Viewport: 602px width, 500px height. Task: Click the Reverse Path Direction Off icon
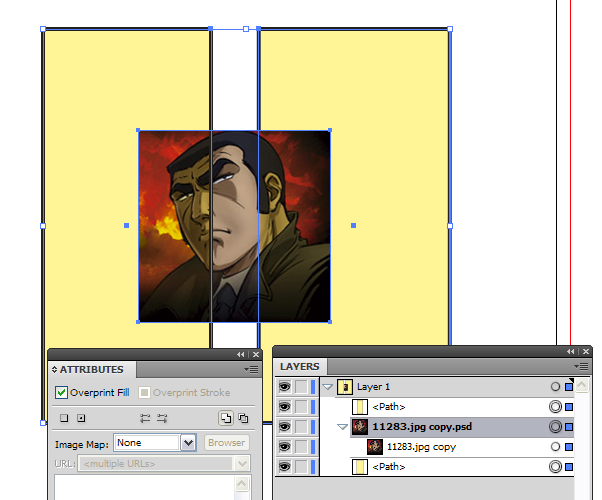click(145, 418)
